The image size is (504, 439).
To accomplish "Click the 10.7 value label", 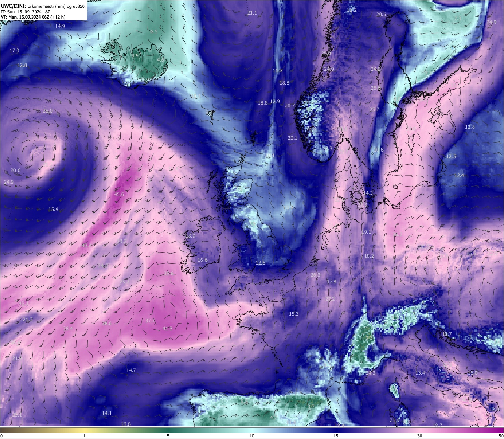I will tap(447, 334).
